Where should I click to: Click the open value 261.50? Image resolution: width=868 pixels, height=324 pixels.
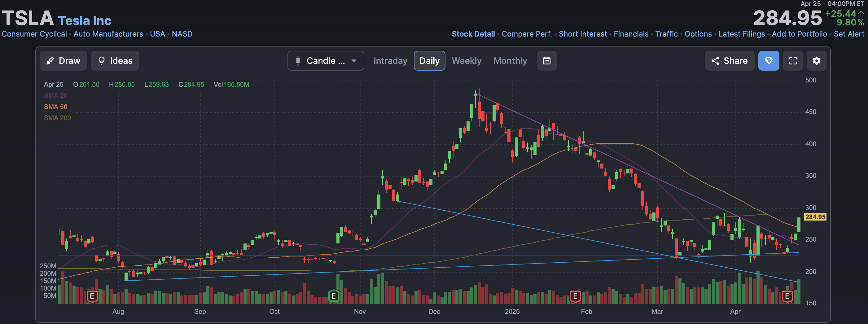(x=89, y=85)
